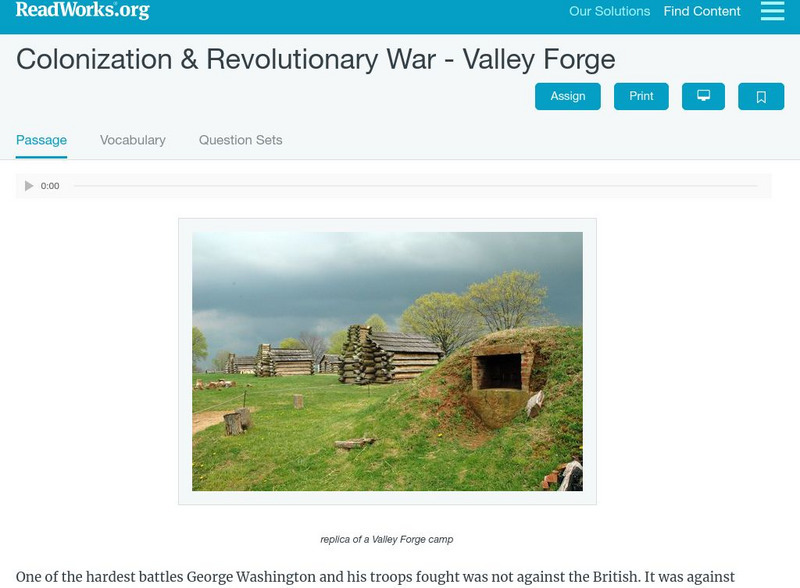
Task: Click the ReadWorks.org logo
Action: click(83, 10)
